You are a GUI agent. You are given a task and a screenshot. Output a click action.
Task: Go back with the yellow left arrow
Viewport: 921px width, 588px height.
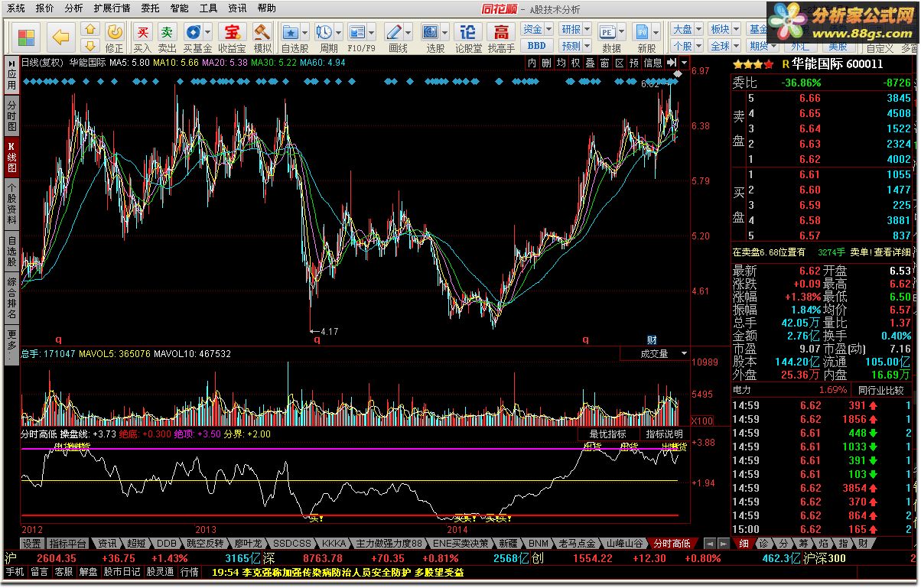click(x=60, y=36)
